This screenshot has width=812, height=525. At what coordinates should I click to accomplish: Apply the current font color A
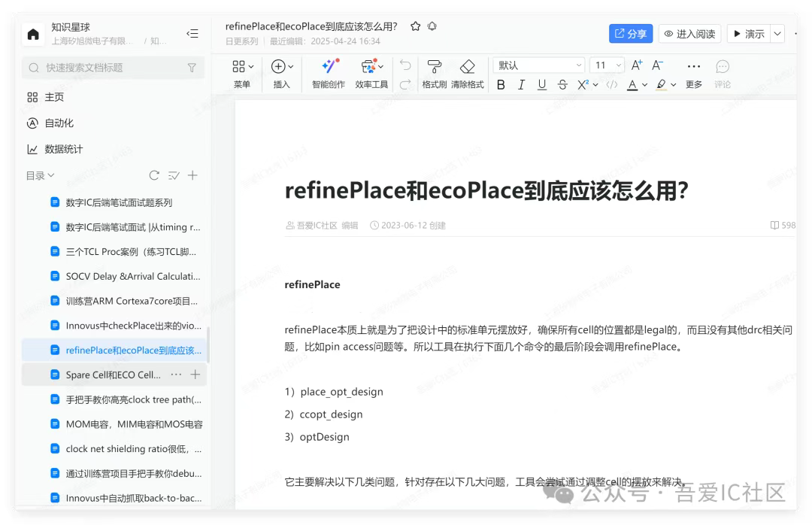coord(632,84)
